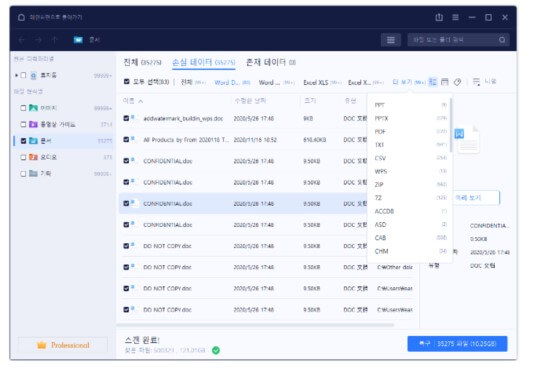533x368 pixels.
Task: Open the advanced filter icon
Action: pyautogui.click(x=477, y=82)
